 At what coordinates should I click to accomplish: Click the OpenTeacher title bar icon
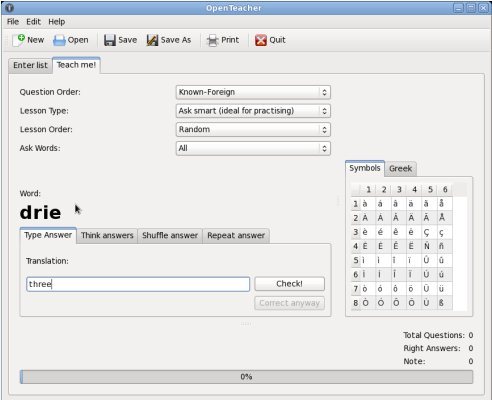tap(10, 8)
